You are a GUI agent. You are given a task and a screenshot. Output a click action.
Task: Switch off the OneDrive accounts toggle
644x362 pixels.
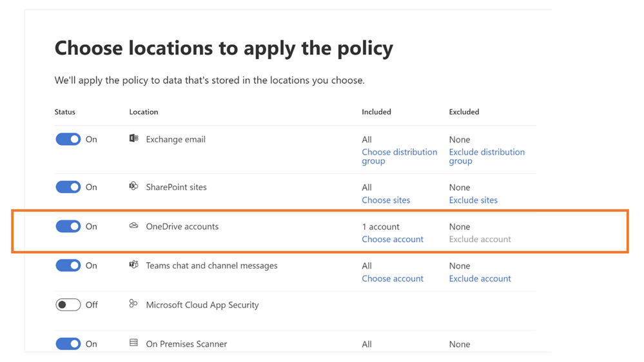(68, 226)
